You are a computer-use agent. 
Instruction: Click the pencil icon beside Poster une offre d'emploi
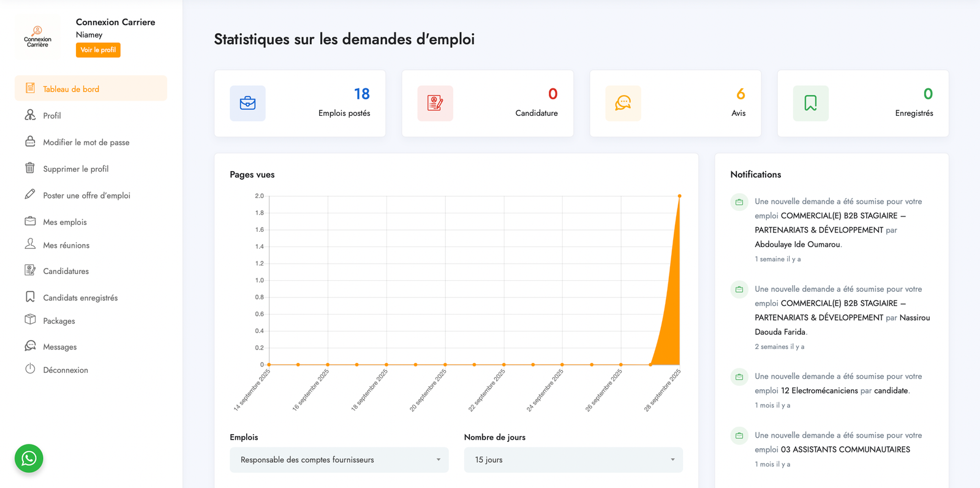[30, 194]
